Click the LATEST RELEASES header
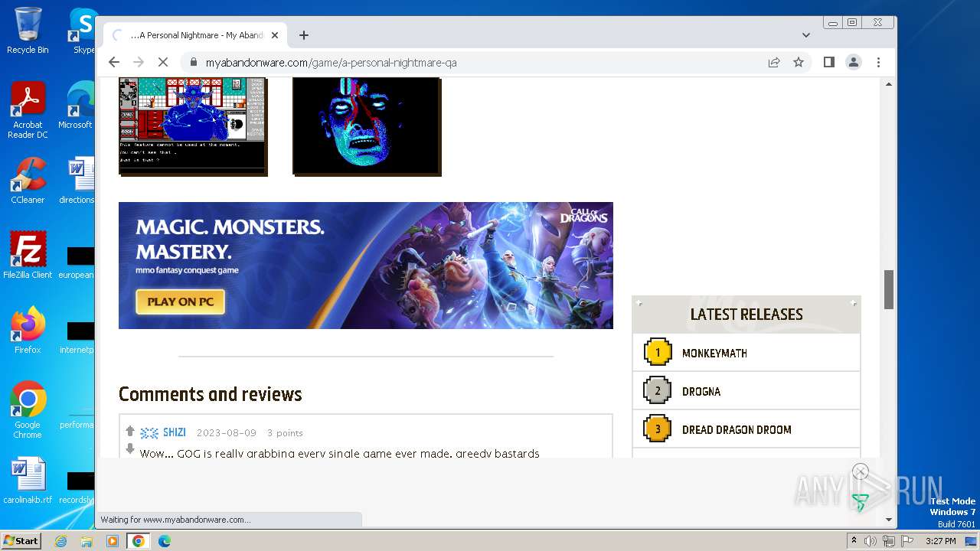Viewport: 980px width, 551px height. pos(746,315)
